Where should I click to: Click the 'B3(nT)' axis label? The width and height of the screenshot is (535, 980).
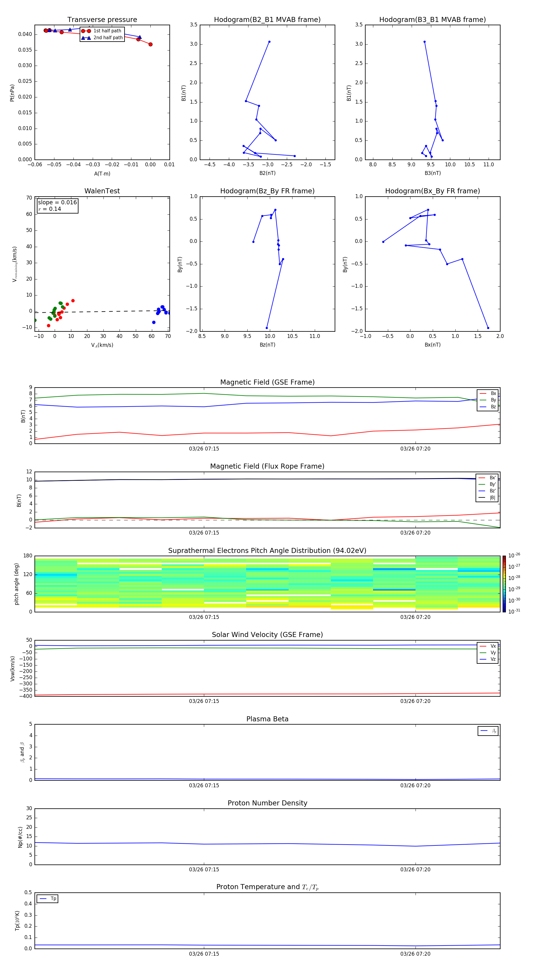point(432,173)
